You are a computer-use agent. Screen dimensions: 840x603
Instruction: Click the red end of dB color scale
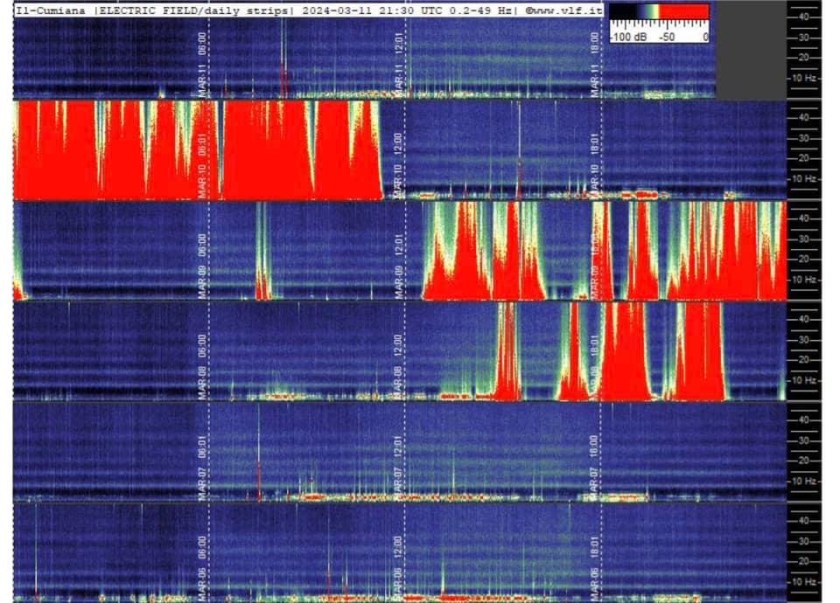[x=685, y=14]
